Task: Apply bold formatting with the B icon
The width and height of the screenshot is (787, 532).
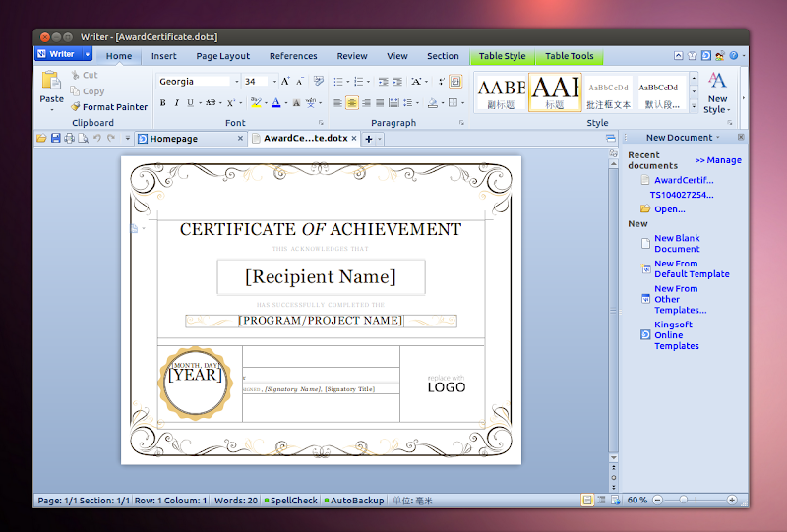Action: (163, 103)
